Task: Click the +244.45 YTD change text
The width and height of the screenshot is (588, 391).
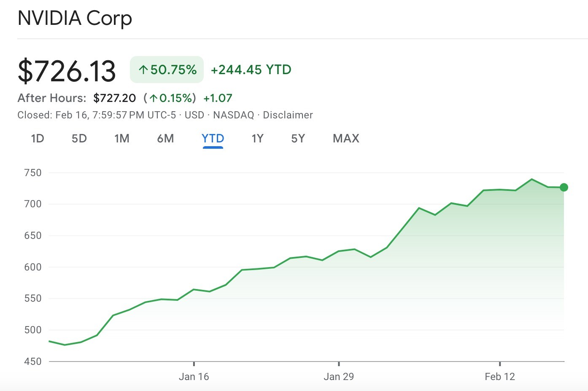Action: (x=251, y=70)
